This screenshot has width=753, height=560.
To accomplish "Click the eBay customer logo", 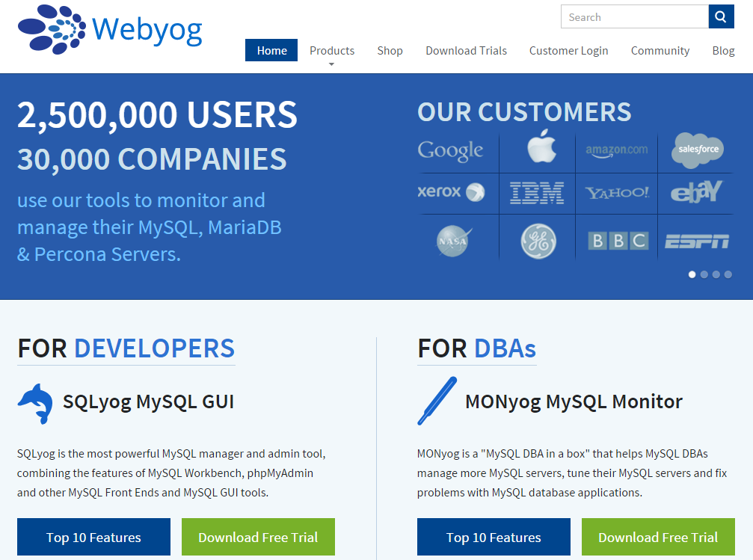I will point(696,192).
